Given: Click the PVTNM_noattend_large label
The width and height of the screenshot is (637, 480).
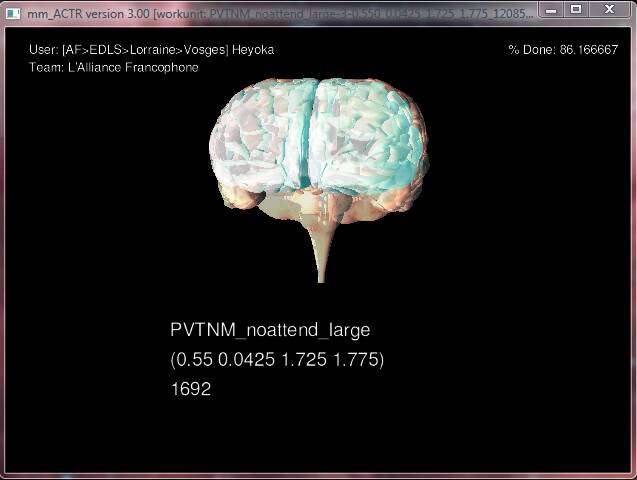Looking at the screenshot, I should [x=270, y=330].
